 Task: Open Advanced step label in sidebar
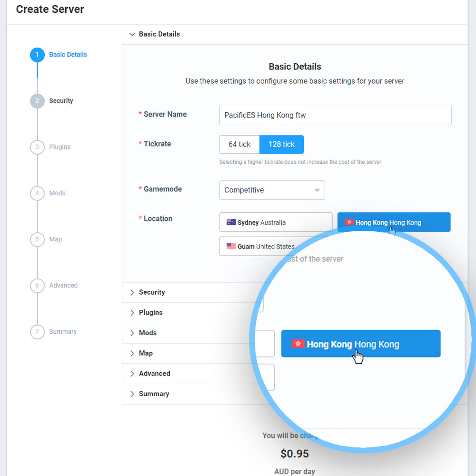tap(63, 285)
